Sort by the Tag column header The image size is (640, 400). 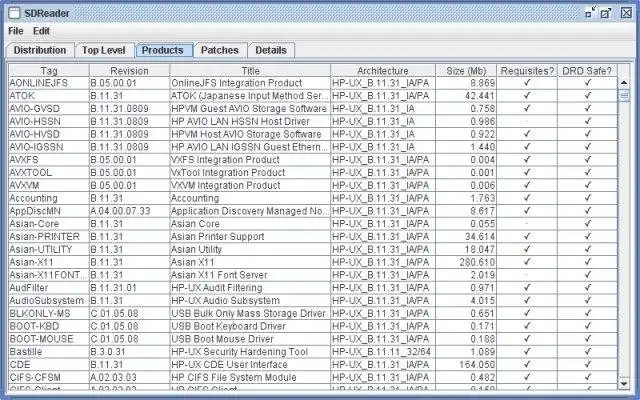pos(49,71)
